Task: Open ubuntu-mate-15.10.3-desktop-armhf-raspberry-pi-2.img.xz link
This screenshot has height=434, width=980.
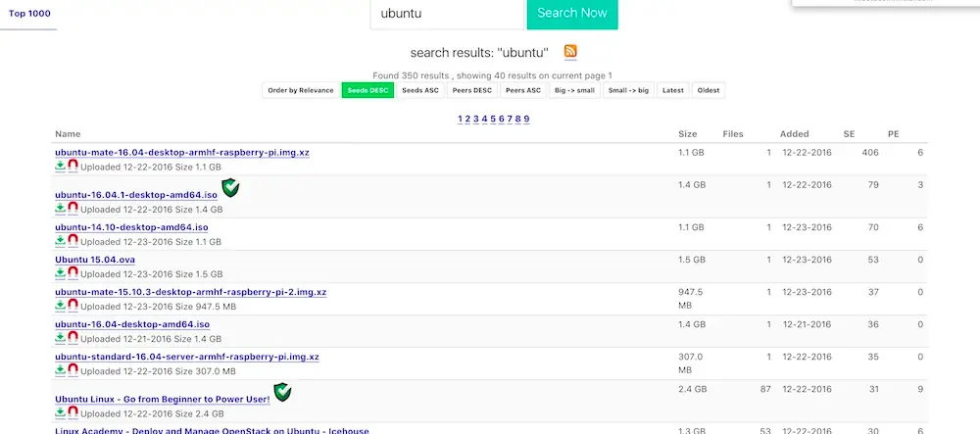Action: coord(191,292)
